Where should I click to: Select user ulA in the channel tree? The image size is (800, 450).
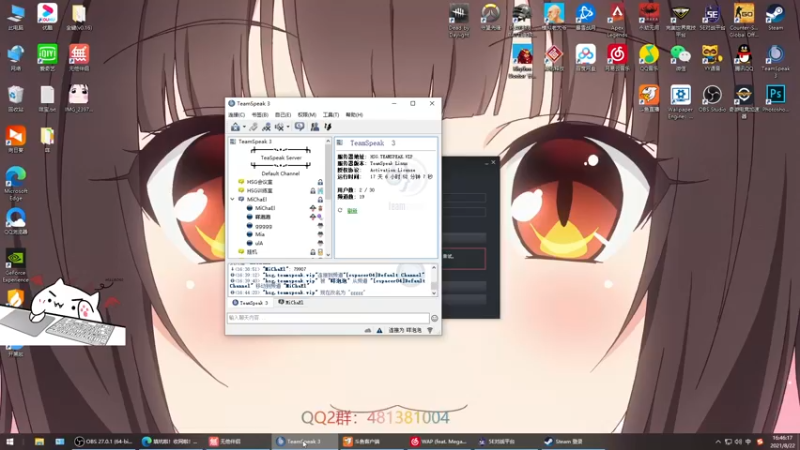[x=259, y=243]
